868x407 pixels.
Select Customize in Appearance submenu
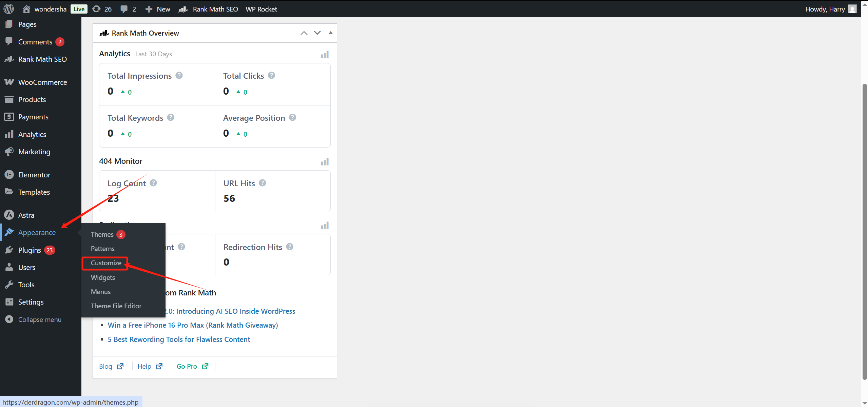pos(106,263)
